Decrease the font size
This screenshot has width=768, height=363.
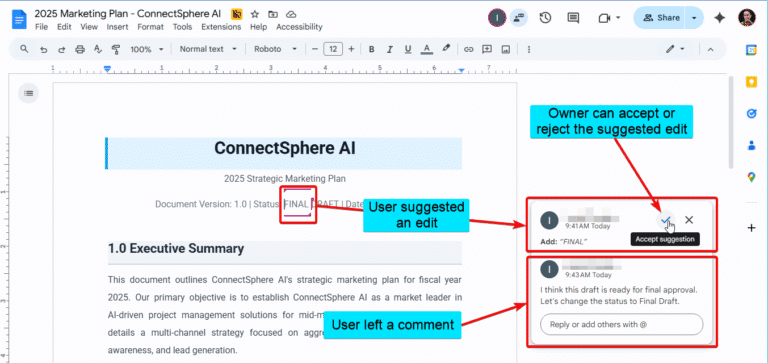[314, 49]
